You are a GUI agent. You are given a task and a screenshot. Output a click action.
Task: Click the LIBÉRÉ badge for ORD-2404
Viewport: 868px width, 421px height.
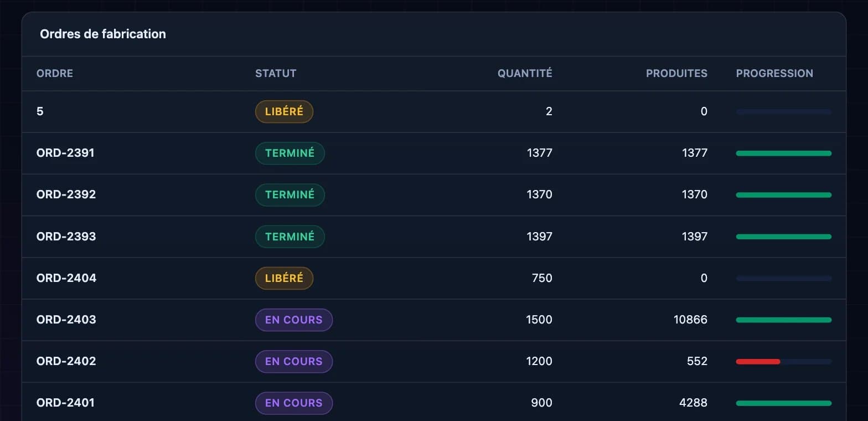point(284,278)
